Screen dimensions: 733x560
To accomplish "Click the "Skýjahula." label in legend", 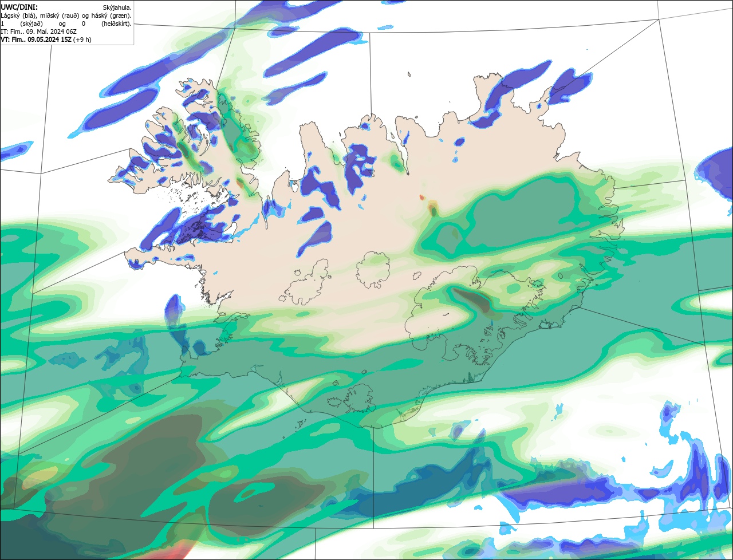I will (x=117, y=8).
